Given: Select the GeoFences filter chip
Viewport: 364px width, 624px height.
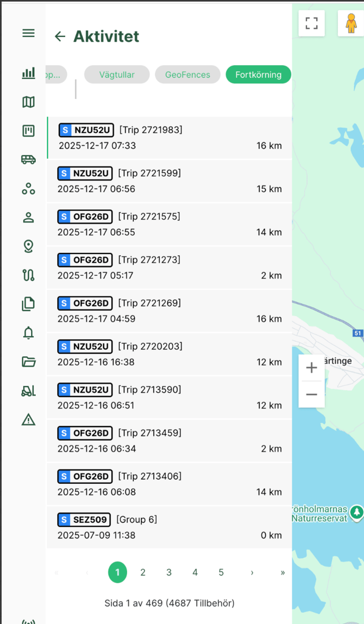Looking at the screenshot, I should coord(187,75).
